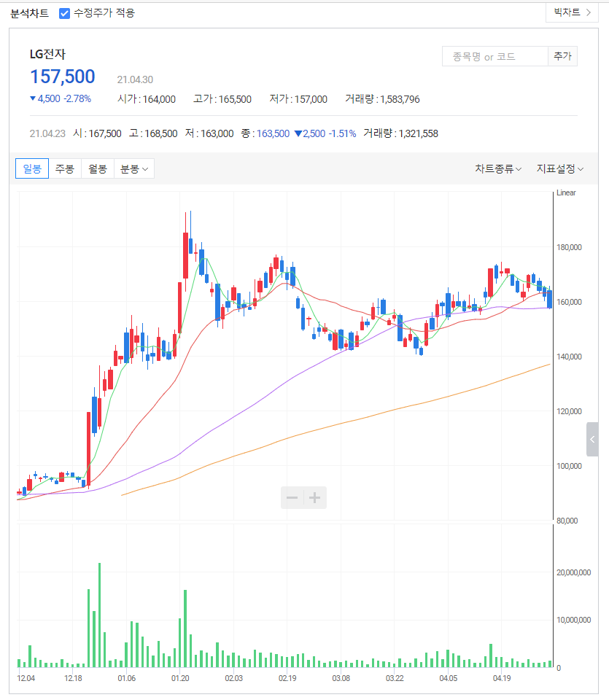Click the 저 low value 163,000
This screenshot has height=700, width=609.
pyautogui.click(x=217, y=133)
